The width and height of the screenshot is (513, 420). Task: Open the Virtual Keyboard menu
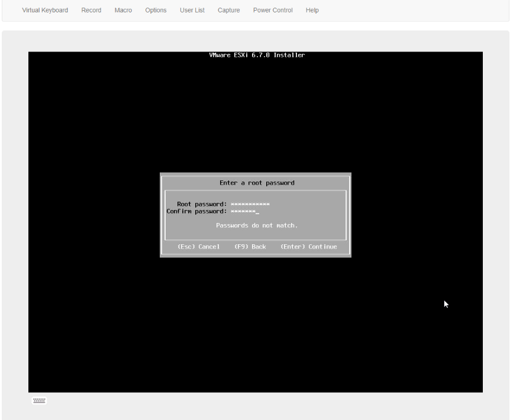pos(45,10)
